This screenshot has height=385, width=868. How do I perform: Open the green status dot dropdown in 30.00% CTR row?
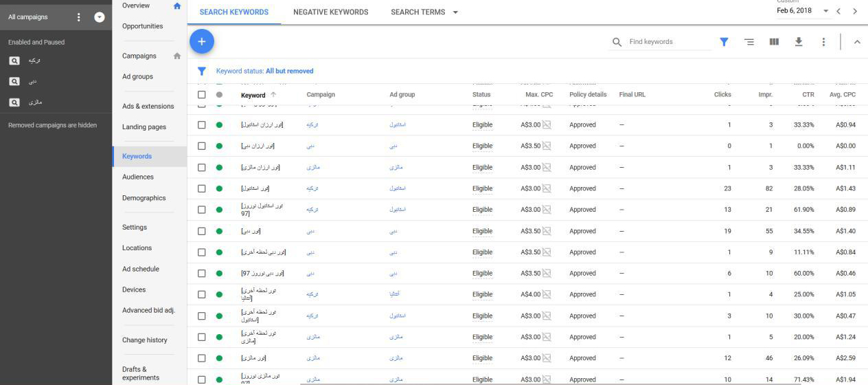pyautogui.click(x=219, y=316)
